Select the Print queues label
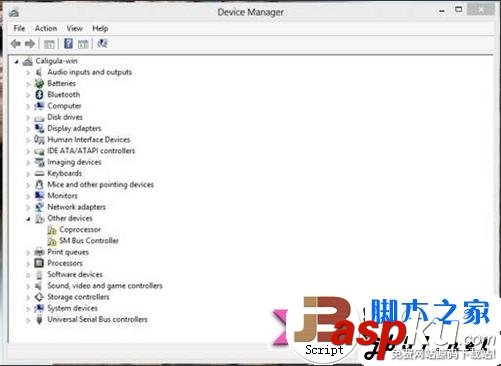 point(68,252)
